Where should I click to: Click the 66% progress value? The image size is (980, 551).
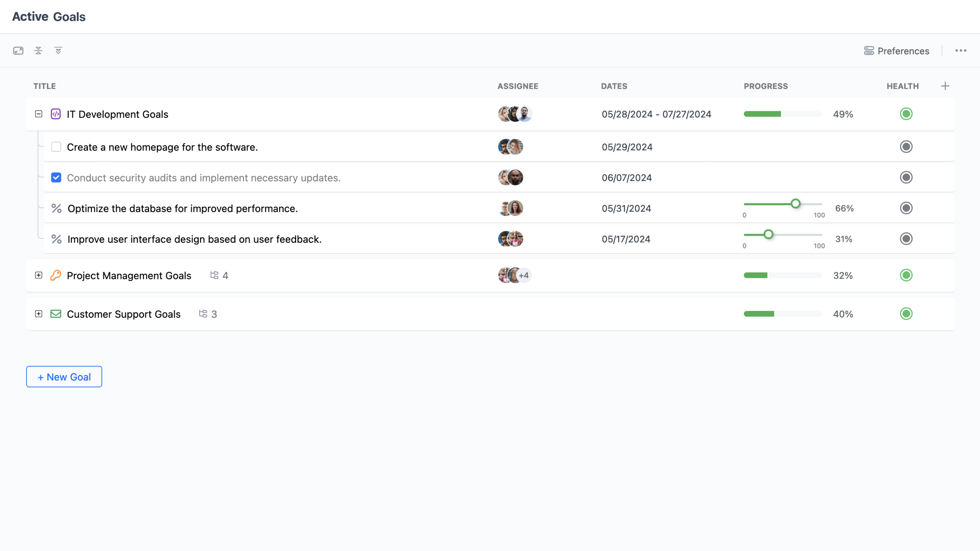point(844,208)
